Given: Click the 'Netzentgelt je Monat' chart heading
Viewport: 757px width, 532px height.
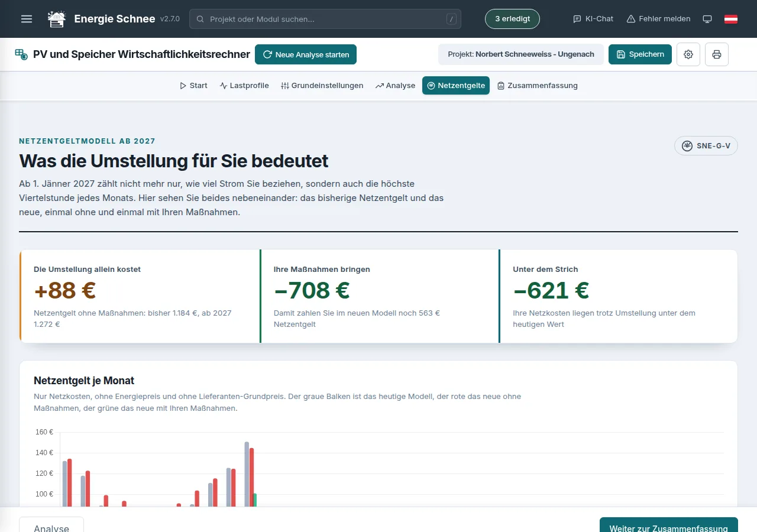Looking at the screenshot, I should [x=84, y=380].
